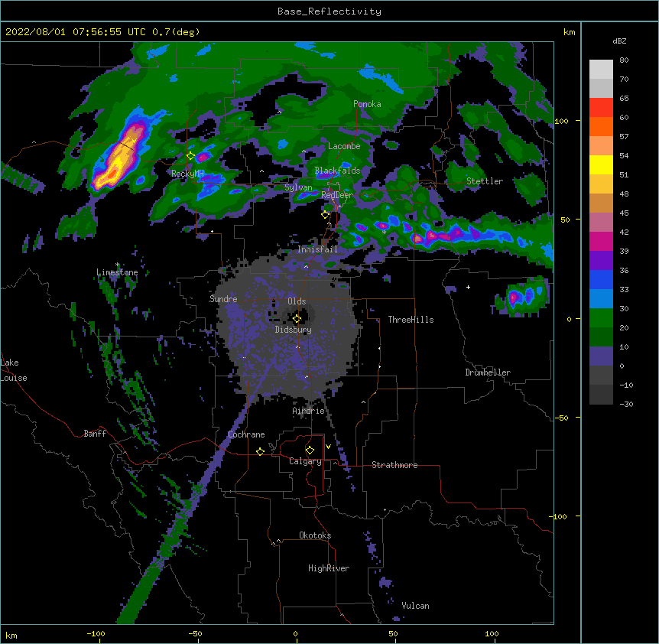Select the Innisfail label
Viewport: 659px width, 644px height.
(317, 249)
